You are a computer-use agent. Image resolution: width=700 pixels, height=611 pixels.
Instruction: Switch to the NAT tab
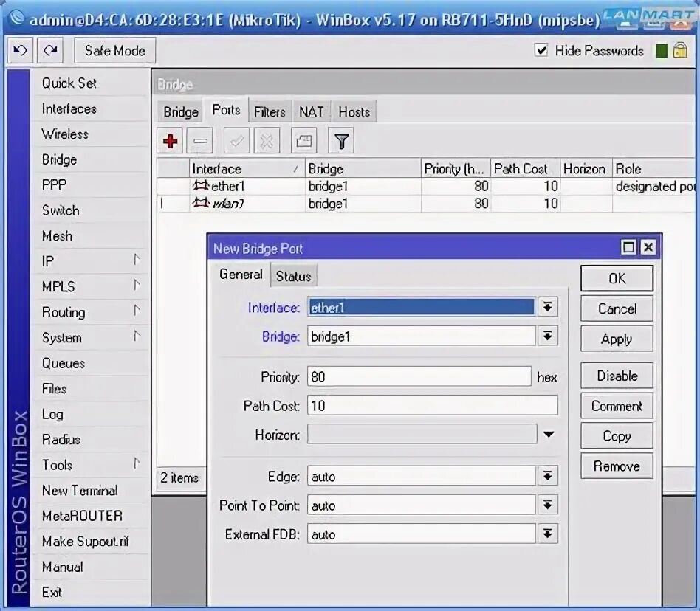pyautogui.click(x=311, y=111)
